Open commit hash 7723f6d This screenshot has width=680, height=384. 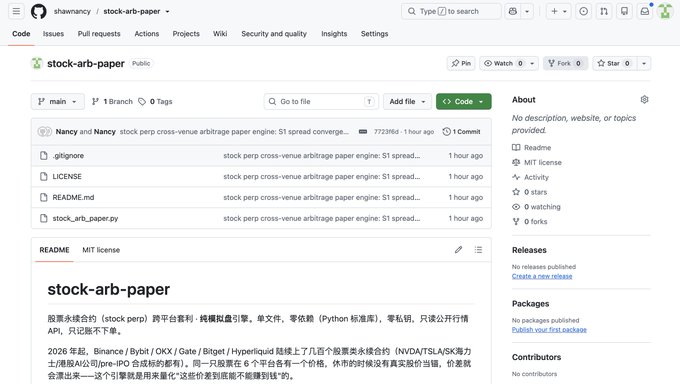pyautogui.click(x=386, y=131)
